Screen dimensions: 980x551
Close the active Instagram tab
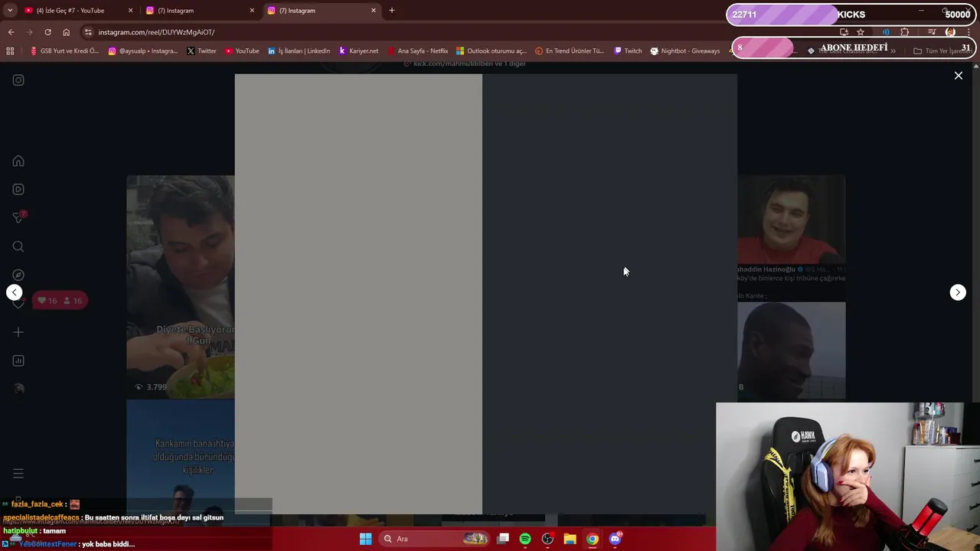(x=374, y=11)
